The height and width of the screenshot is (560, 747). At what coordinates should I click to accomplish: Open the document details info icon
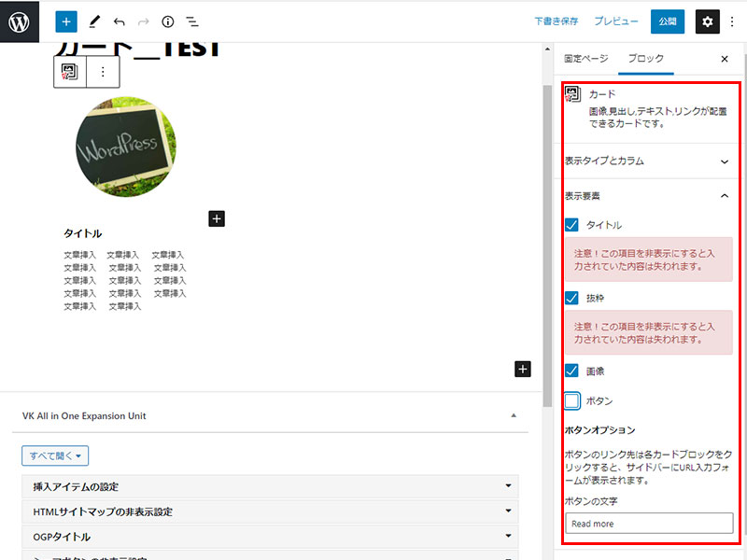tap(168, 21)
